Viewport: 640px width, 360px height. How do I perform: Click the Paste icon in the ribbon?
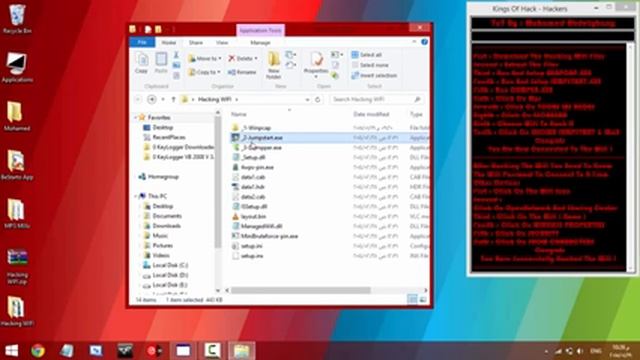pyautogui.click(x=161, y=63)
